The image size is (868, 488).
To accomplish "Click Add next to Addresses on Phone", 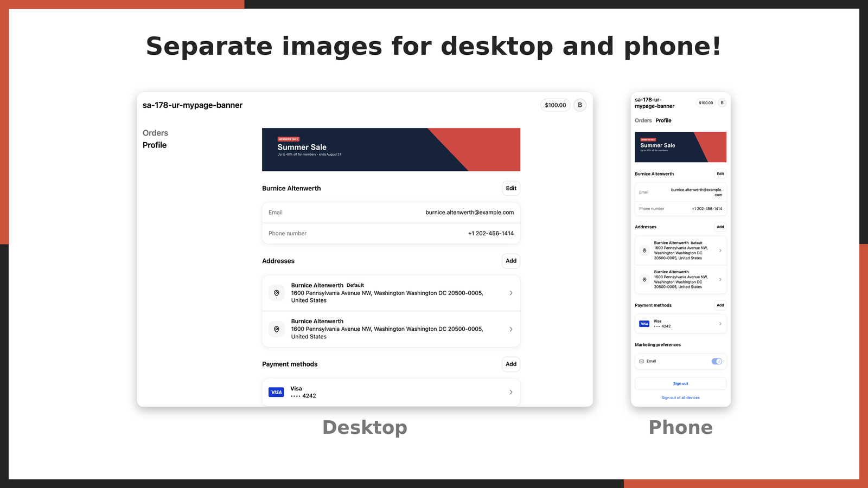I will (x=720, y=227).
